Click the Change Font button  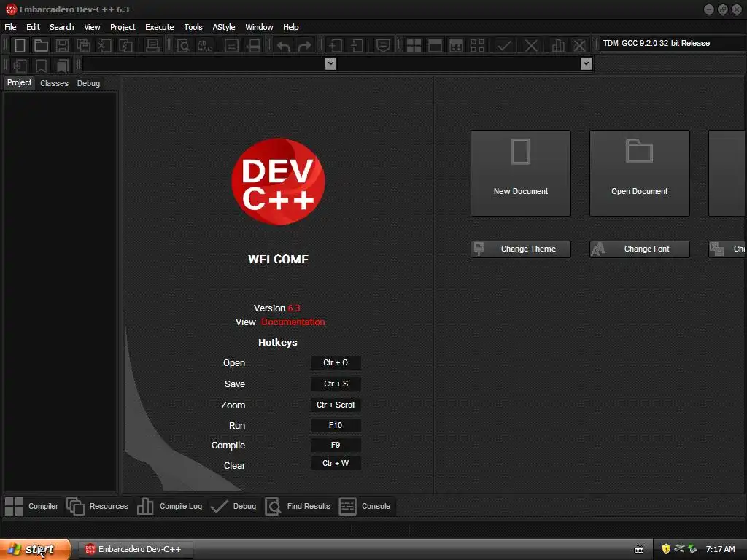[x=639, y=249]
